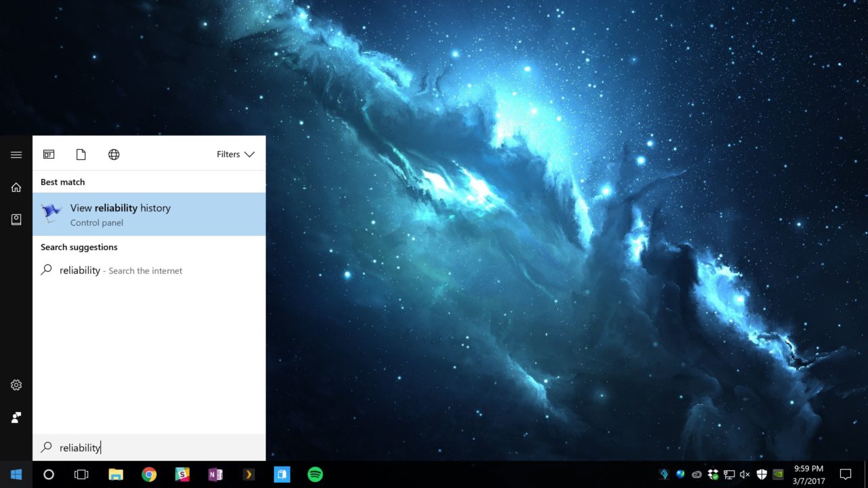Launch OneNote from taskbar

click(x=216, y=474)
